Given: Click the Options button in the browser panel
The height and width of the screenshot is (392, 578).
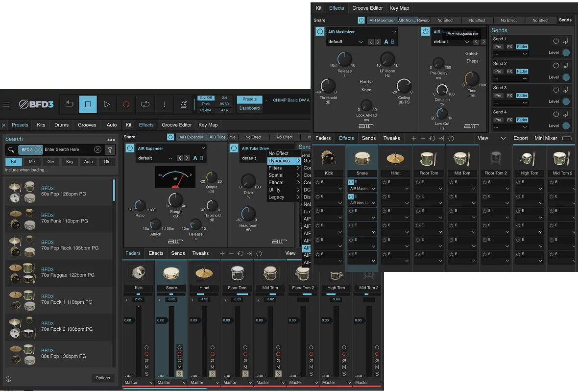Looking at the screenshot, I should pyautogui.click(x=103, y=378).
